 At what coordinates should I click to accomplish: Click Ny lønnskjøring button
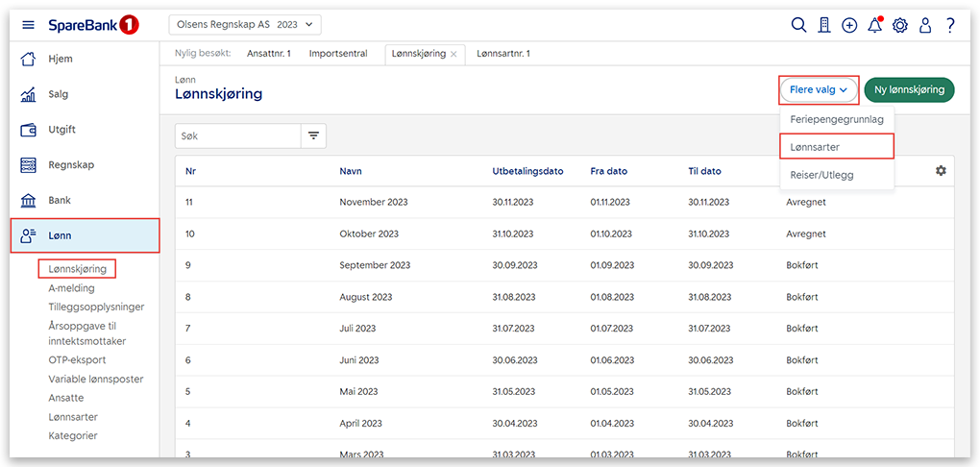(x=909, y=89)
